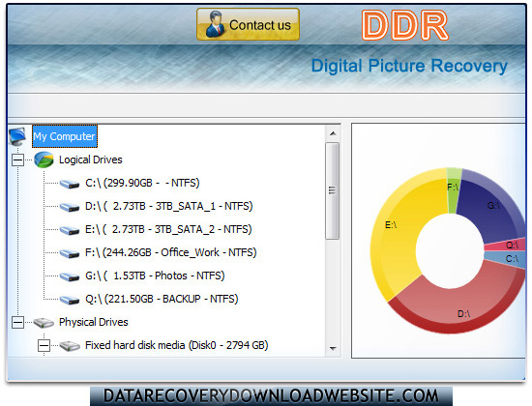Viewport: 532px width, 406px height.
Task: Click the drive icon beside D:\ 3TB_SATA_1
Action: pyautogui.click(x=70, y=207)
